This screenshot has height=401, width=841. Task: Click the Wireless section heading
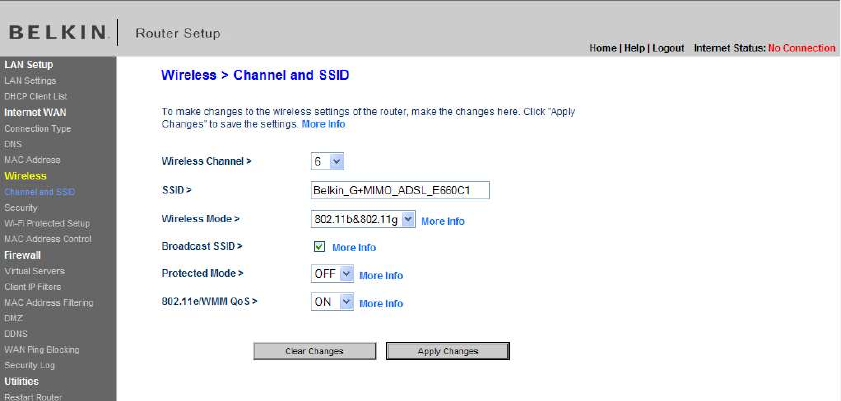[25, 176]
